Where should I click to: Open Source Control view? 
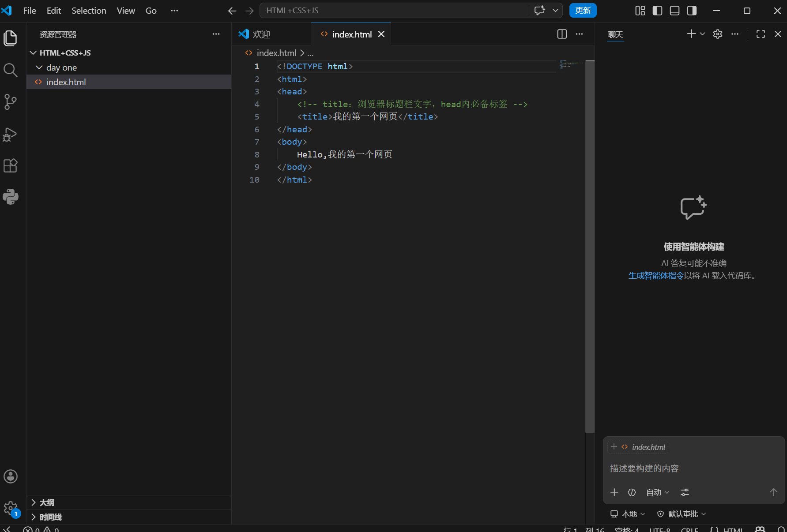point(11,102)
